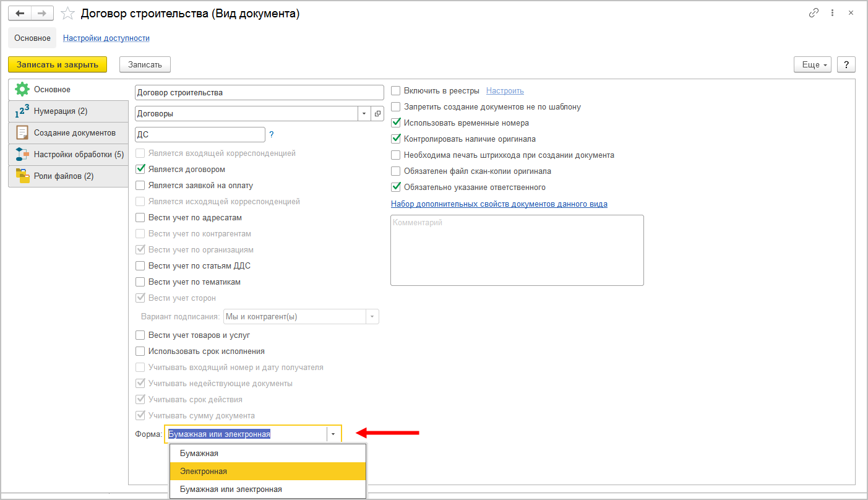Enable Вести учет по статьям ДДС
The width and height of the screenshot is (868, 500).
[x=140, y=265]
